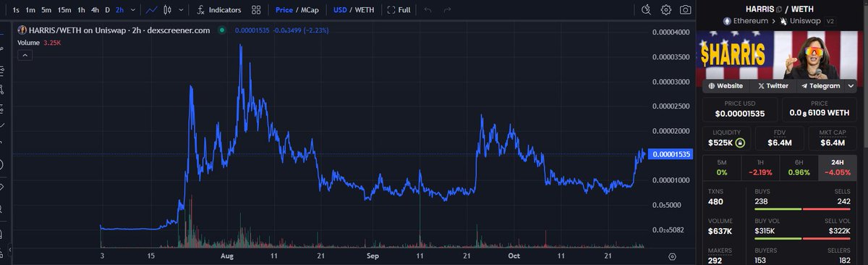
Task: Take a chart snapshot with camera icon
Action: coord(685,10)
